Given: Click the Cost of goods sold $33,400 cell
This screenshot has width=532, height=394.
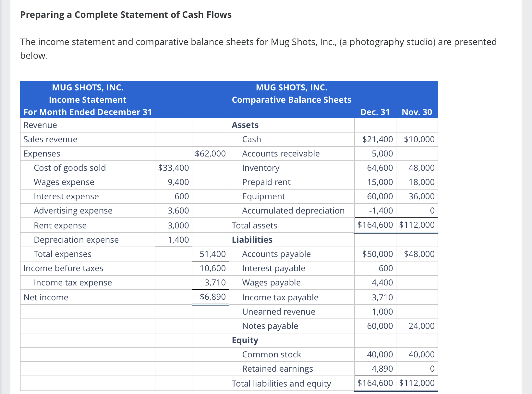Looking at the screenshot, I should click(173, 168).
